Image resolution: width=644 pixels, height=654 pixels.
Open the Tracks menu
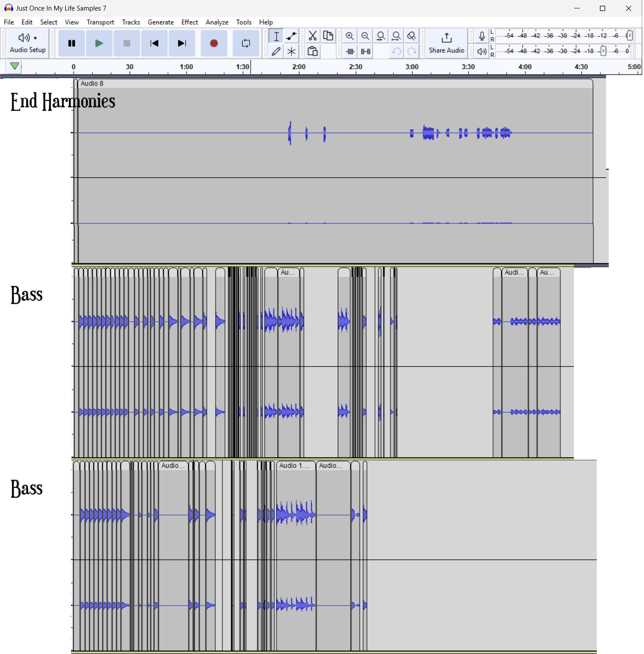coord(131,22)
